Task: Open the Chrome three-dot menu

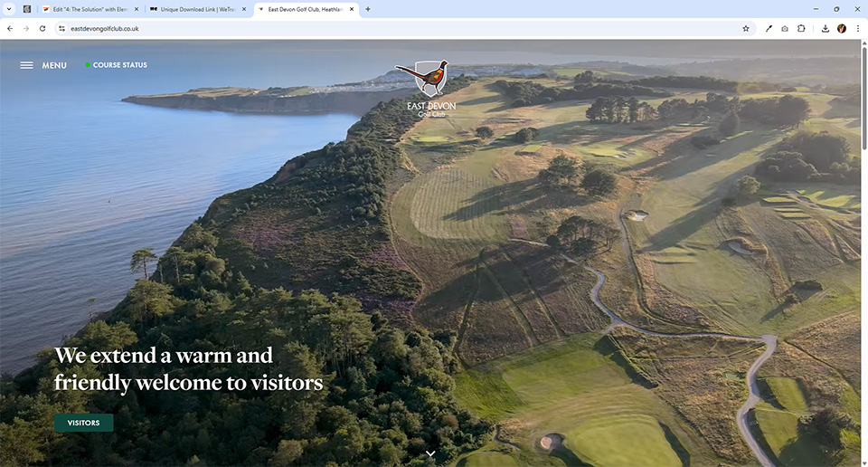Action: 858,28
